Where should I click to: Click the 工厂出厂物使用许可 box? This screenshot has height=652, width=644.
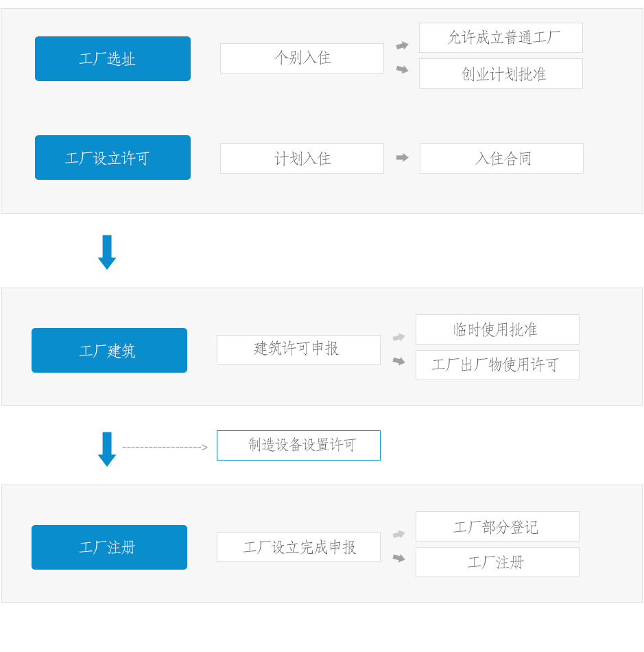point(497,365)
